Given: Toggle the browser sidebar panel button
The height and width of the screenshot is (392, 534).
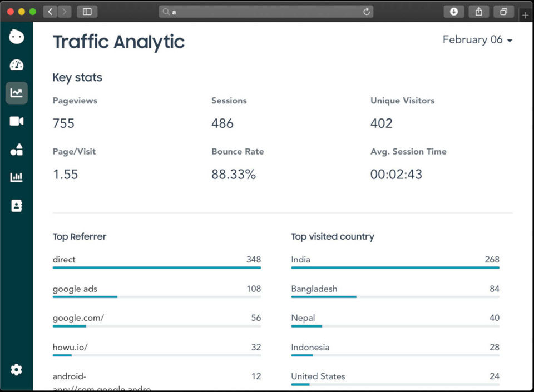Looking at the screenshot, I should (87, 12).
